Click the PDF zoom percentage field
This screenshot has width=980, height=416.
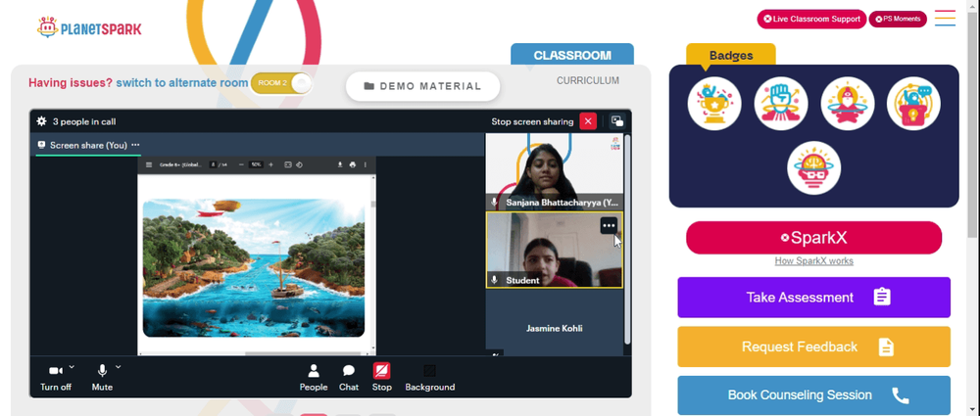coord(256,164)
